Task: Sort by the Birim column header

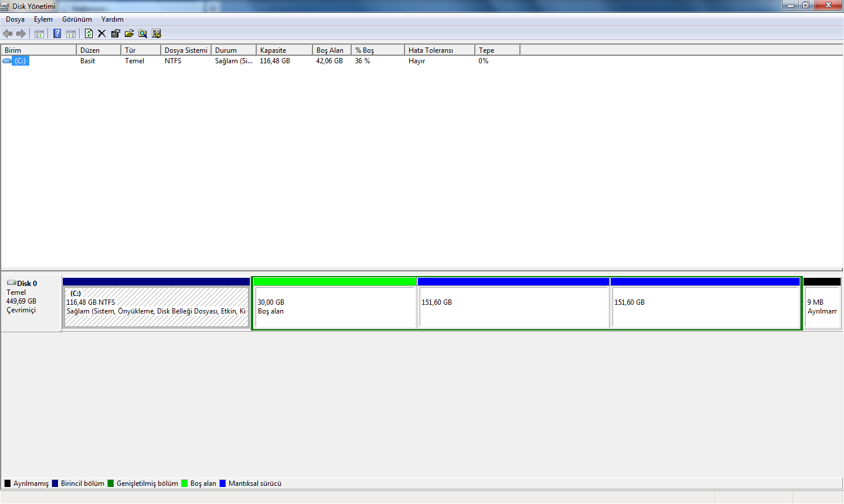Action: 39,50
